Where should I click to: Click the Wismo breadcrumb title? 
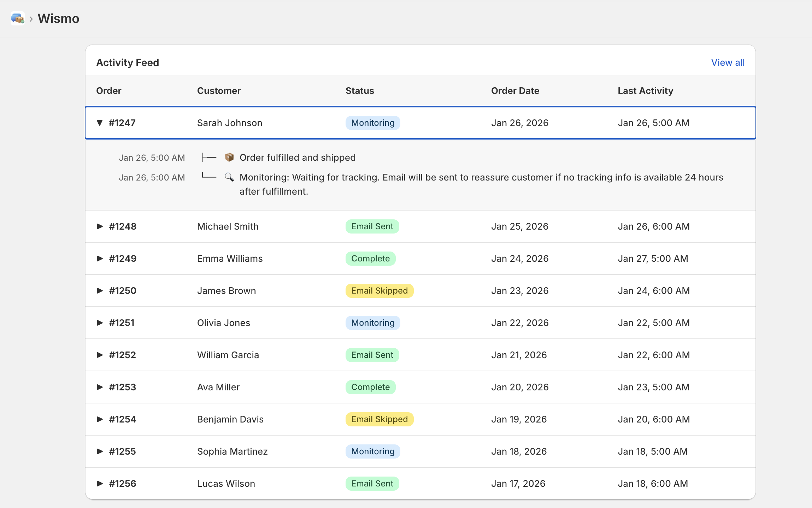point(59,18)
